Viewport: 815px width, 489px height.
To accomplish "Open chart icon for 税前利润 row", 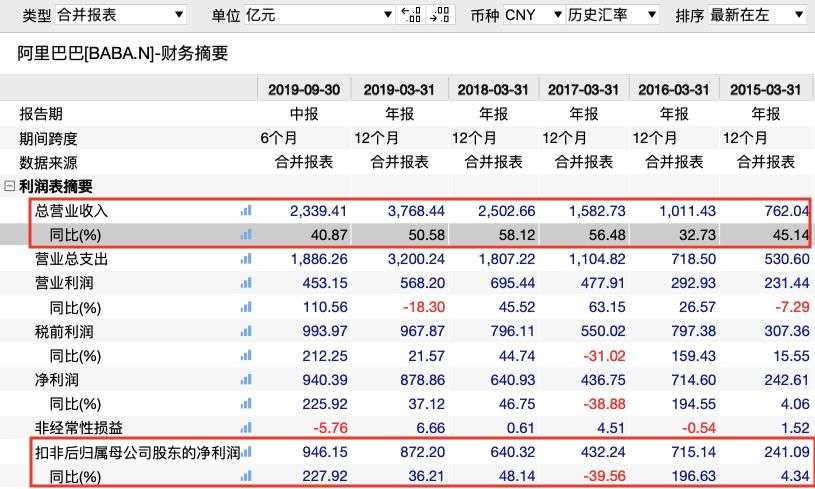I will coord(246,331).
